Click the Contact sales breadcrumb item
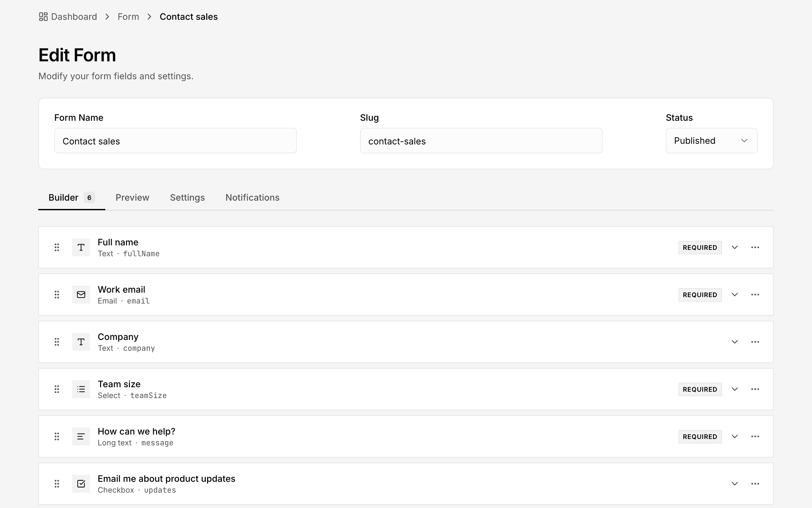The width and height of the screenshot is (812, 508). [x=189, y=17]
